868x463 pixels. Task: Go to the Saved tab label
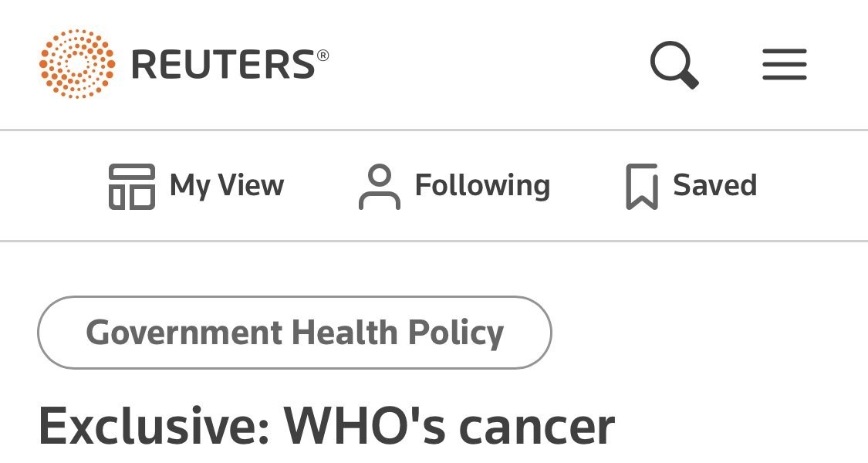(x=714, y=185)
